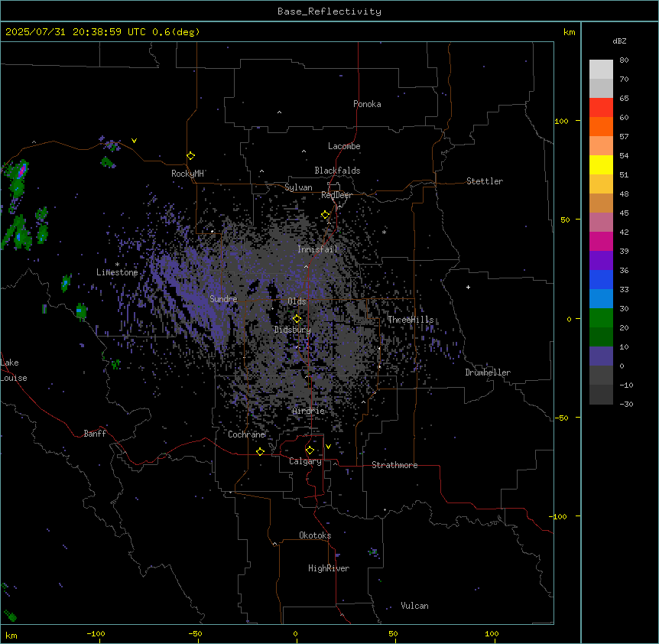Click the yellow v marker east of Calgary
This screenshot has width=659, height=644.
(x=328, y=447)
